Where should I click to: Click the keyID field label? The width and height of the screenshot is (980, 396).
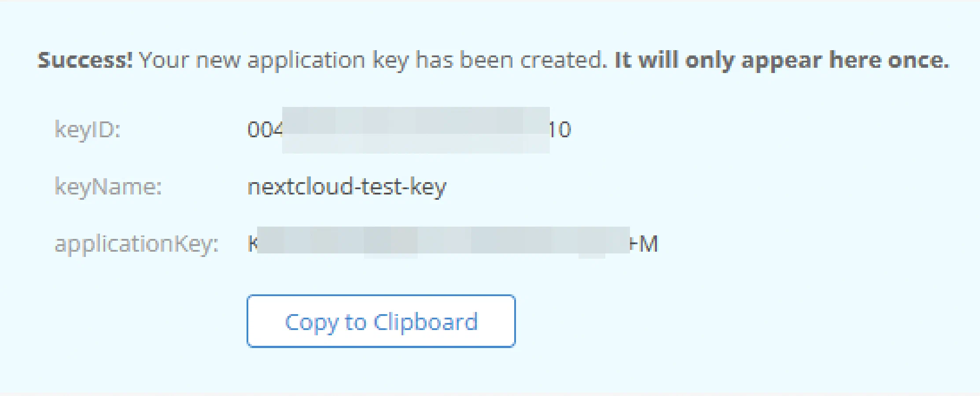pyautogui.click(x=88, y=130)
